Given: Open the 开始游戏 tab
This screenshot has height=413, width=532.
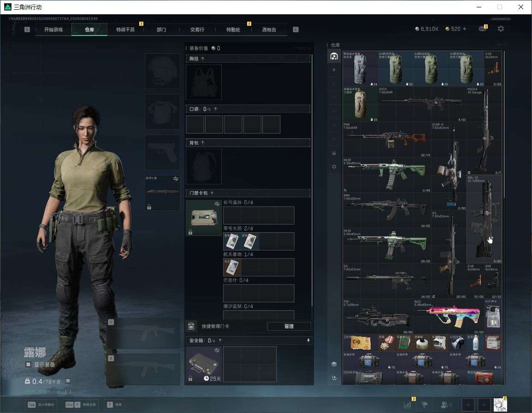Looking at the screenshot, I should point(53,29).
